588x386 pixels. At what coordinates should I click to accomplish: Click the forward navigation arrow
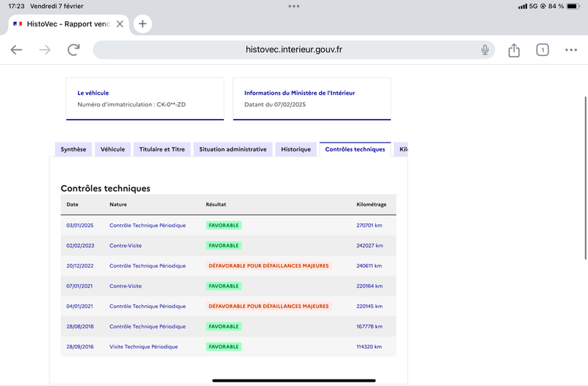pyautogui.click(x=45, y=49)
